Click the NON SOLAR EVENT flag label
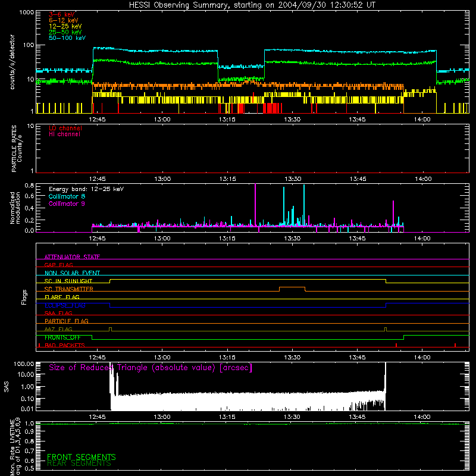The width and height of the screenshot is (476, 476). coord(72,273)
